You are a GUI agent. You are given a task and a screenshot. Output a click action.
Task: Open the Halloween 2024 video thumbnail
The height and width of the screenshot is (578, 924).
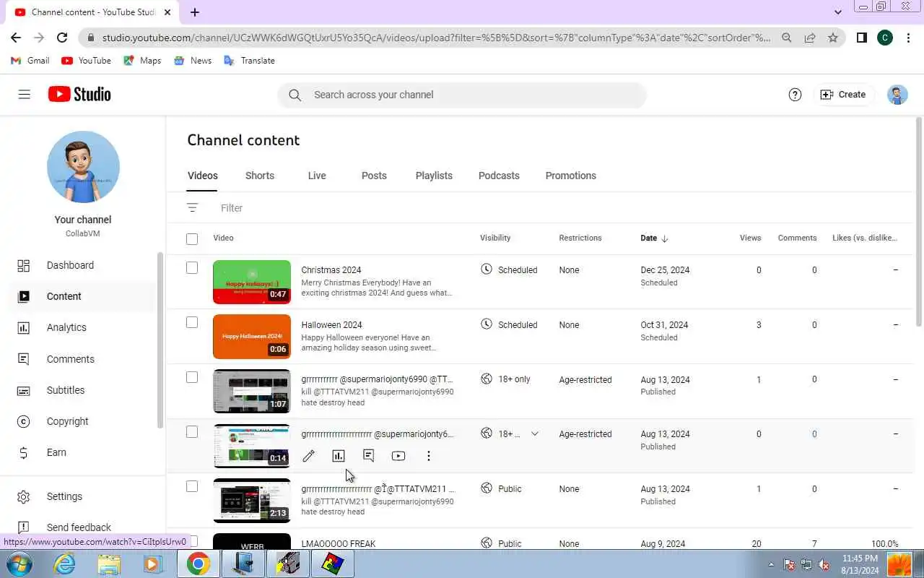(252, 337)
